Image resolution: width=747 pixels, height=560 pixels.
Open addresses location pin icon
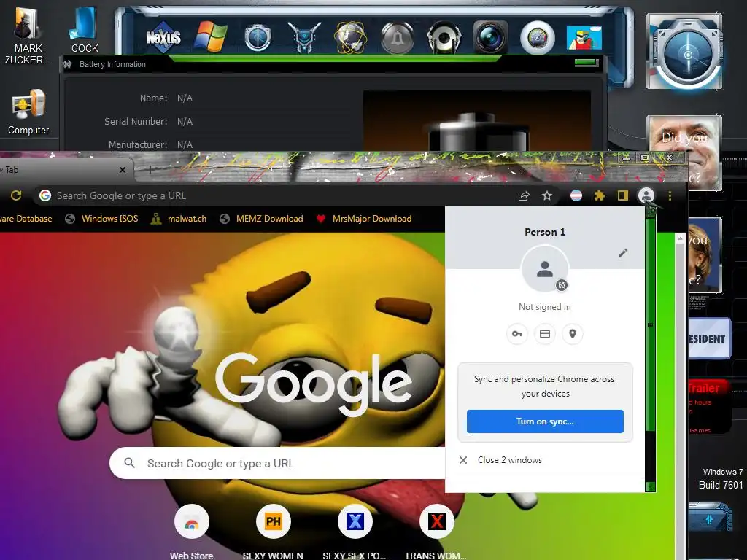[573, 334]
